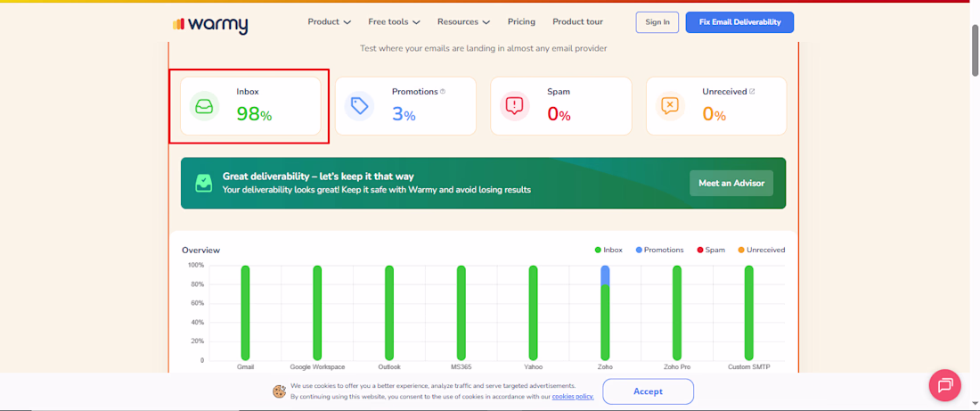Click the inbox check icon in green banner
This screenshot has width=980, height=411.
pos(204,184)
